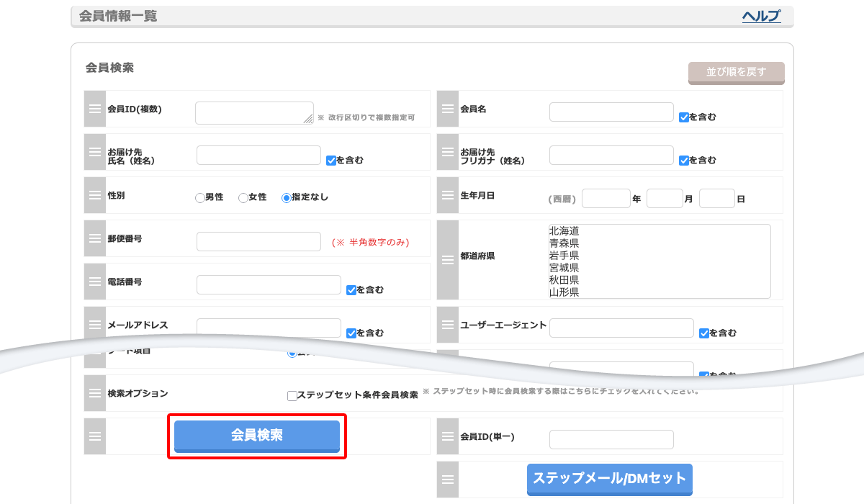Pick 山形県 from the 都道府県 listbox
The width and height of the screenshot is (864, 504).
(564, 292)
